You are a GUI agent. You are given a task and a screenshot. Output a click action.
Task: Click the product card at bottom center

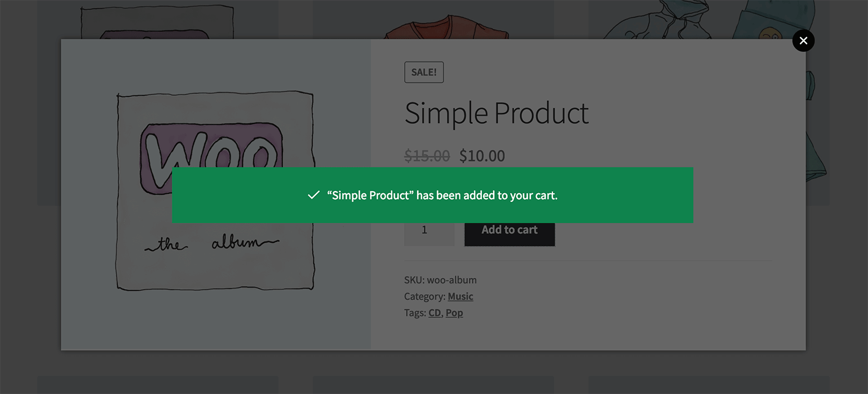pyautogui.click(x=434, y=386)
